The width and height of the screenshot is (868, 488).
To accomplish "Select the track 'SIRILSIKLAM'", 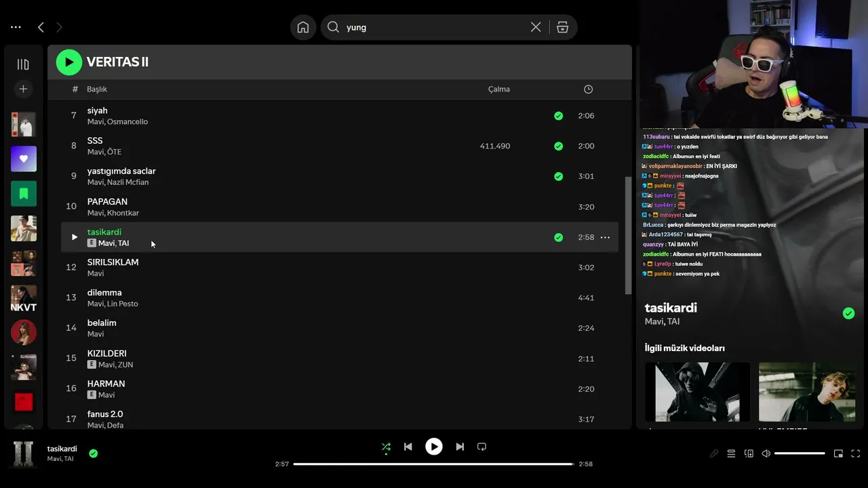I will click(113, 262).
